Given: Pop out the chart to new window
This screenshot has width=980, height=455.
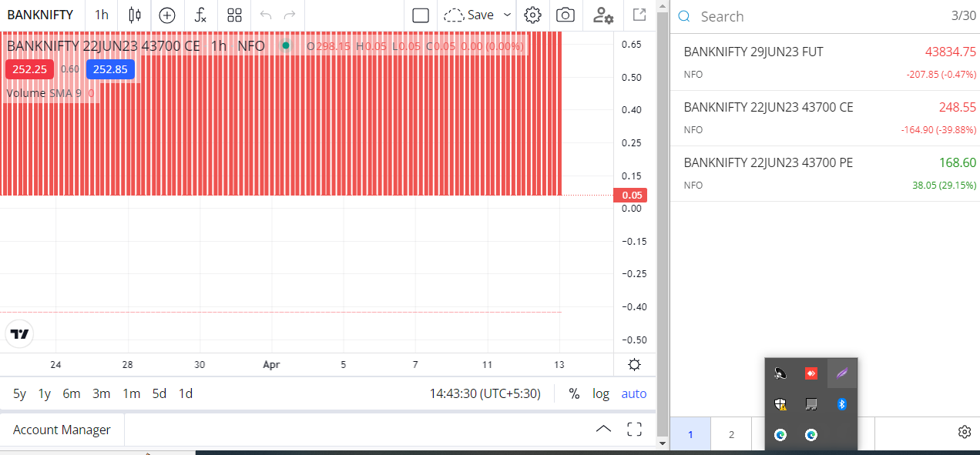Looking at the screenshot, I should (639, 15).
